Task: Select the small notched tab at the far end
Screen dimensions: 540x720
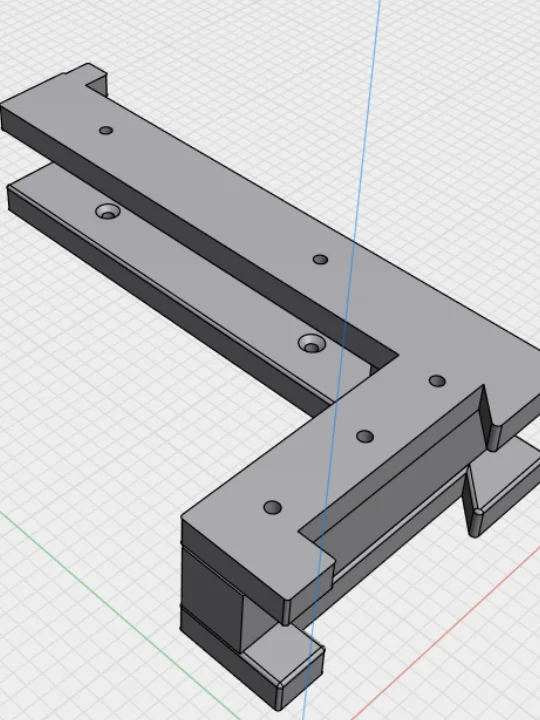Action: tap(93, 76)
